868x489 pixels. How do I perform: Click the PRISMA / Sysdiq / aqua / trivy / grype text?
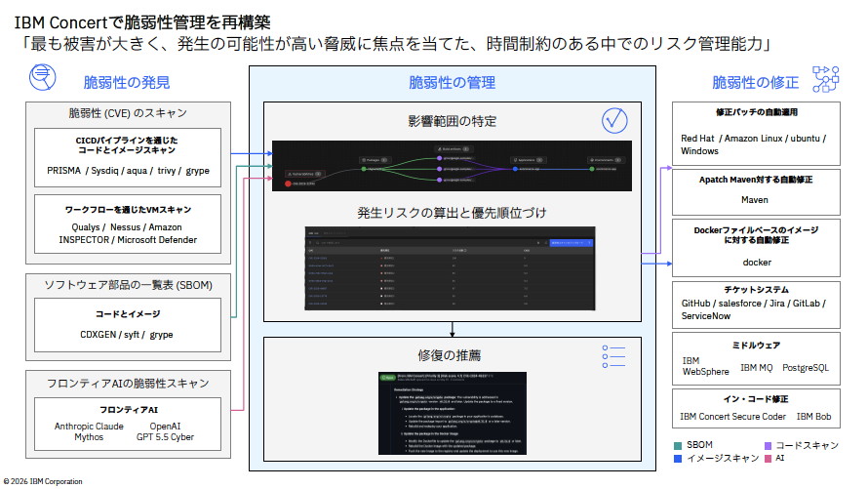128,171
